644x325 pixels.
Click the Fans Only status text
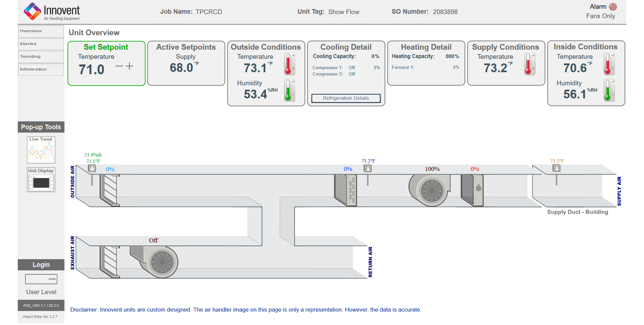[x=600, y=16]
